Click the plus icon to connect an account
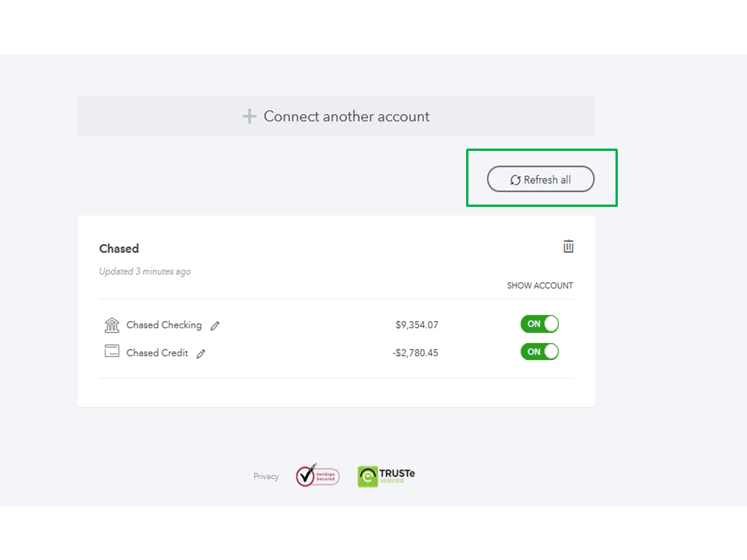This screenshot has width=747, height=560. tap(249, 117)
